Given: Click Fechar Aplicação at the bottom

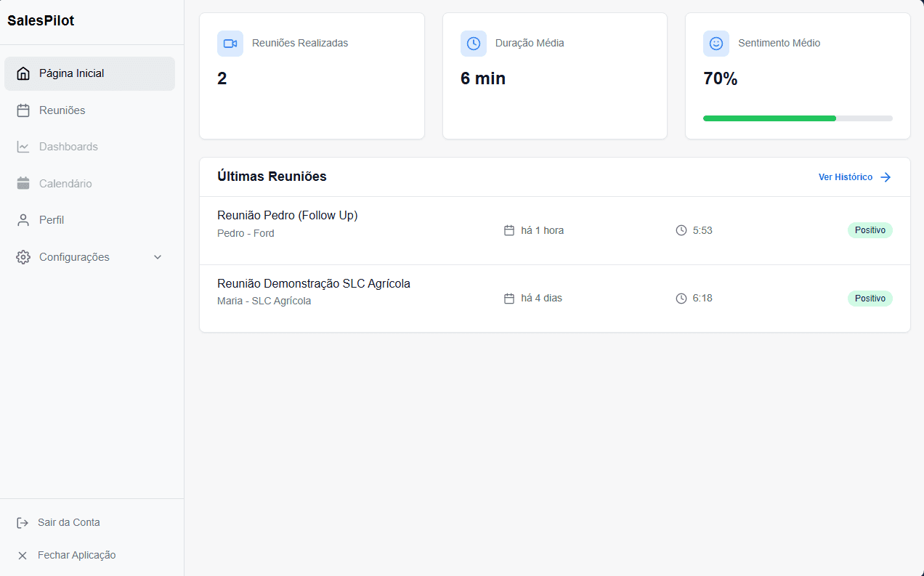Looking at the screenshot, I should (76, 554).
